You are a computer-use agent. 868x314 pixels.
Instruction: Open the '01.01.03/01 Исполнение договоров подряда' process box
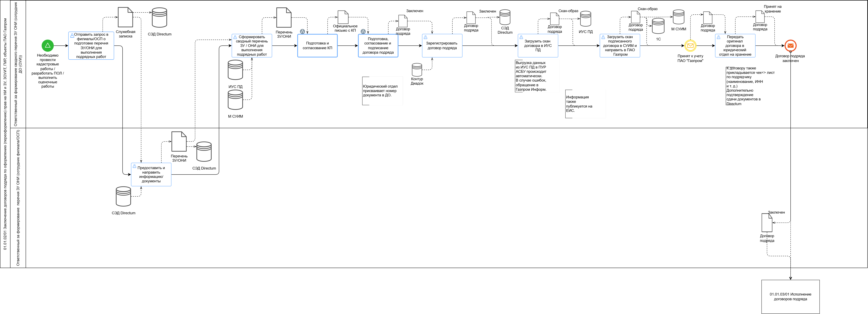click(790, 296)
